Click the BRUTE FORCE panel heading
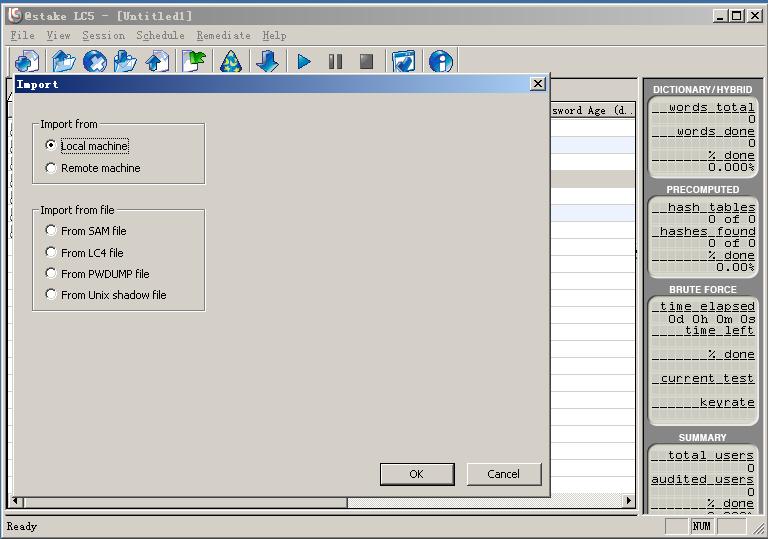This screenshot has width=768, height=539. click(x=702, y=290)
